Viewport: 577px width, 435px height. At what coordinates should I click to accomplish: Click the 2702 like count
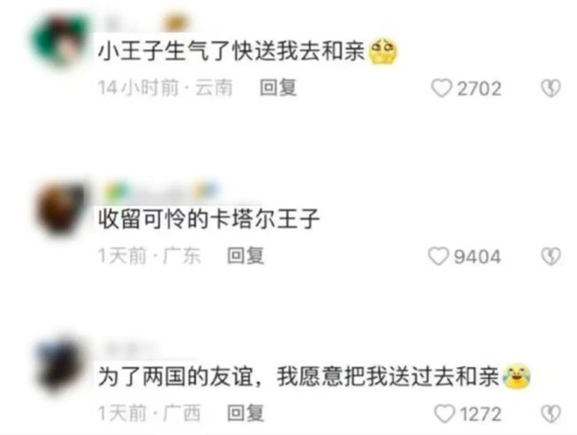[x=479, y=89]
